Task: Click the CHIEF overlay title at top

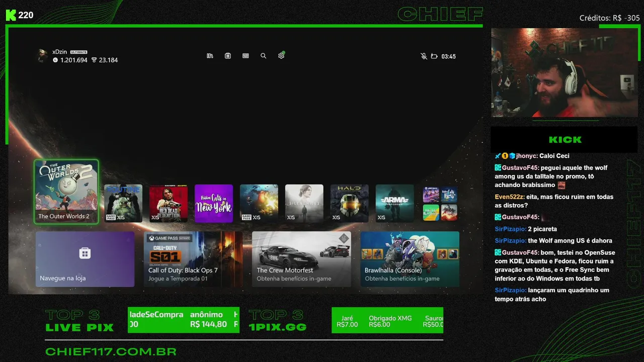Action: tap(440, 14)
